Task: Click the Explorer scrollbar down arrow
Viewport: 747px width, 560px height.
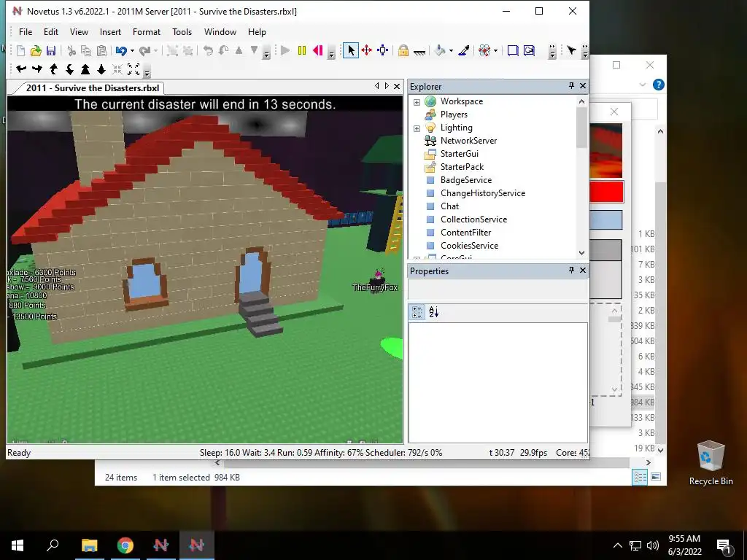Action: (x=581, y=252)
